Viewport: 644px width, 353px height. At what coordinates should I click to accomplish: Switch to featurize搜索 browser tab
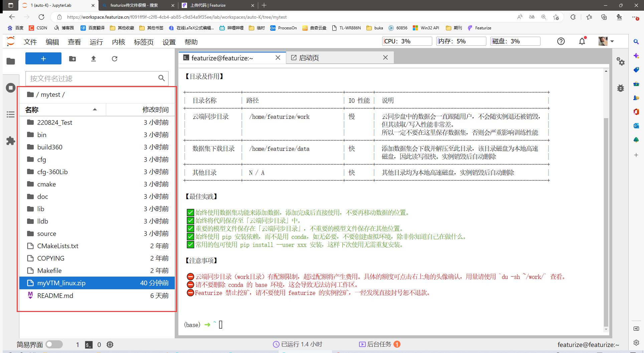138,5
